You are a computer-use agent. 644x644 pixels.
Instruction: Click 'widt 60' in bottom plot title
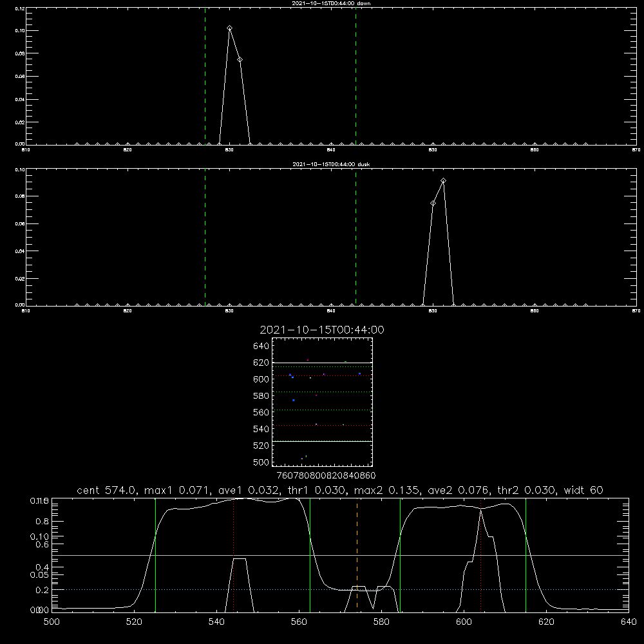(x=583, y=490)
